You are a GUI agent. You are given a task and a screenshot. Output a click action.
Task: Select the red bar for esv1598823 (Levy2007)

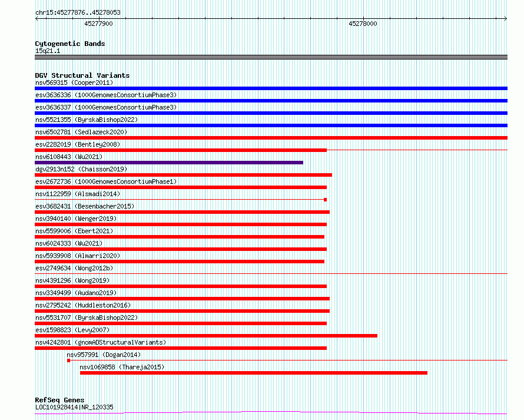click(206, 336)
